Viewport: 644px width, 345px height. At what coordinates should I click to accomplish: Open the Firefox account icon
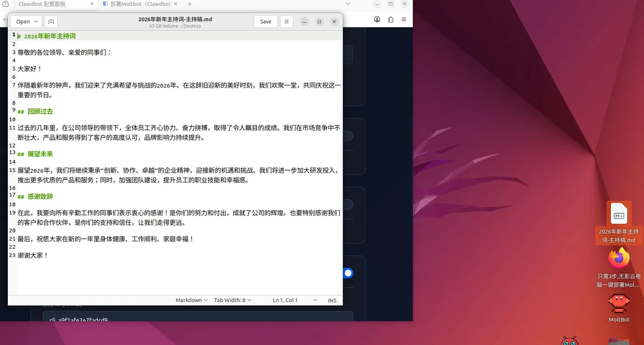377,20
